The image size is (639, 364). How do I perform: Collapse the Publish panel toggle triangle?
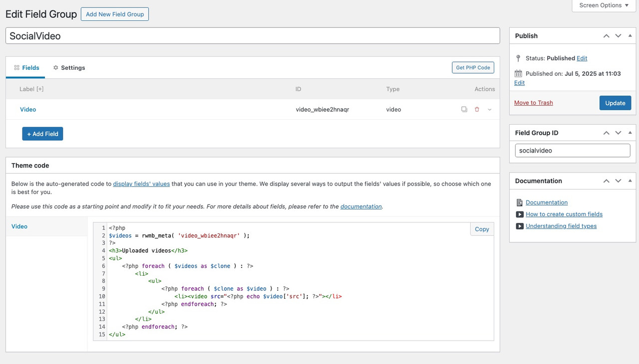point(630,36)
